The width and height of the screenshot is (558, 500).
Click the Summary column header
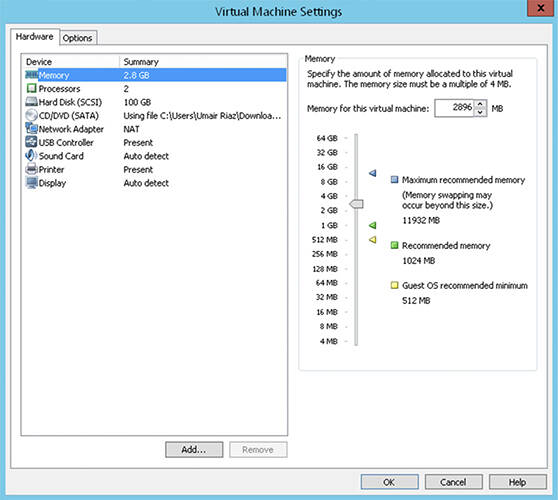[203, 62]
